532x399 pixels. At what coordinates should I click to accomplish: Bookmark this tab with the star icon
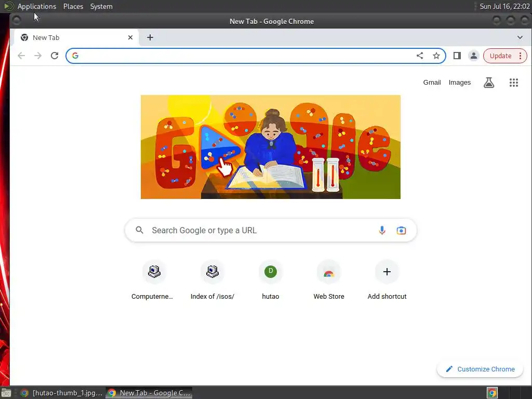coord(436,56)
